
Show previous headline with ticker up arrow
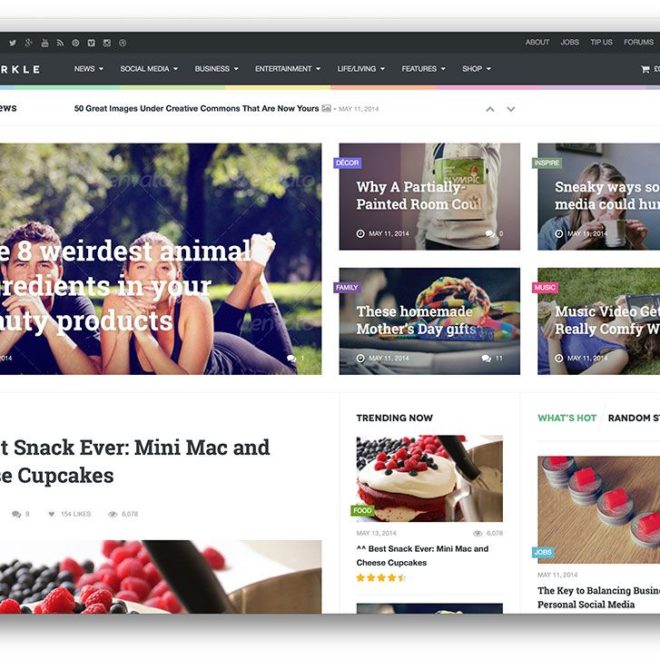coord(490,109)
